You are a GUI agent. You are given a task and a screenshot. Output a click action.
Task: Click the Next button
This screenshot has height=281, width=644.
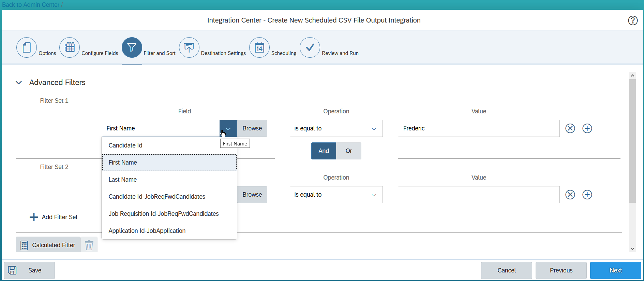click(616, 270)
